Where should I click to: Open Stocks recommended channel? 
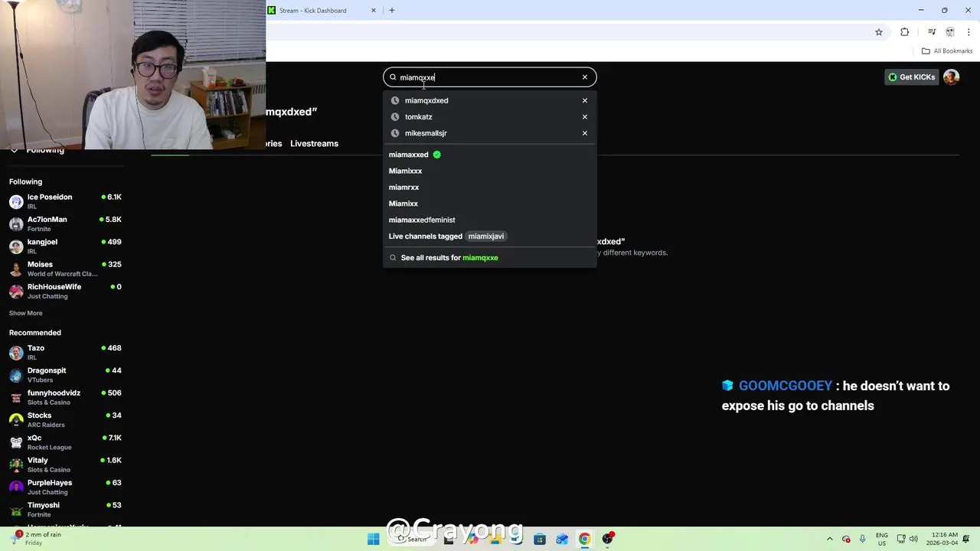65,419
